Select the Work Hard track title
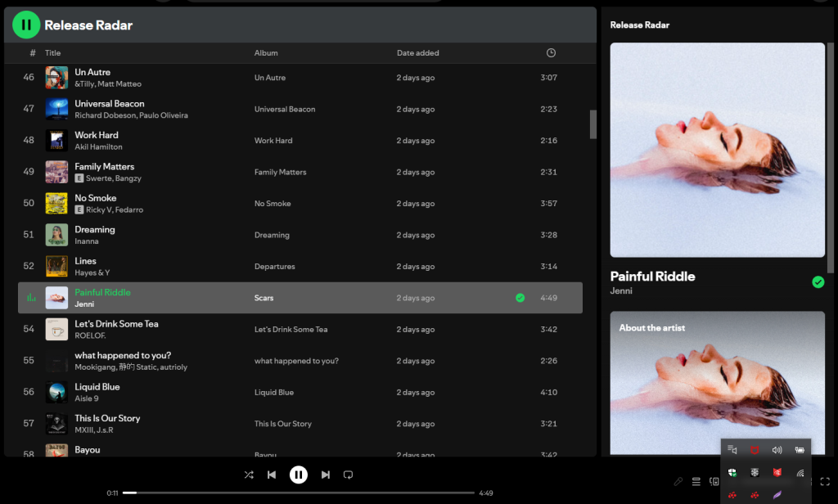 [x=97, y=135]
